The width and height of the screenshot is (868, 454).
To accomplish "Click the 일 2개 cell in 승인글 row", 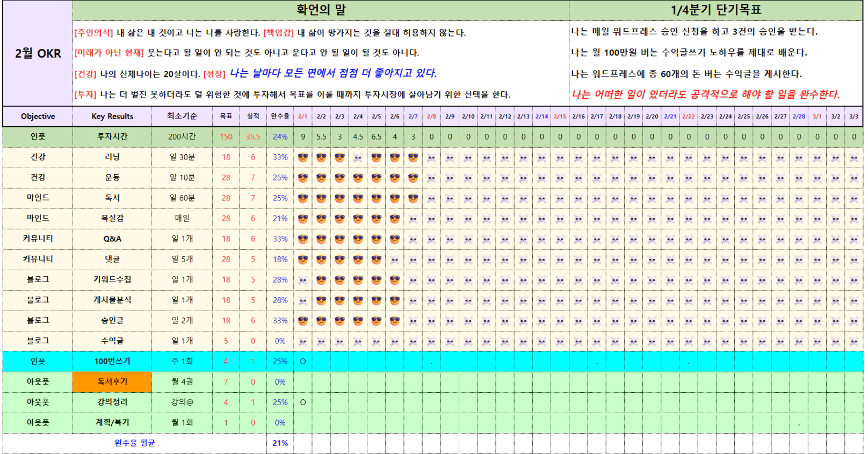I will click(x=182, y=321).
